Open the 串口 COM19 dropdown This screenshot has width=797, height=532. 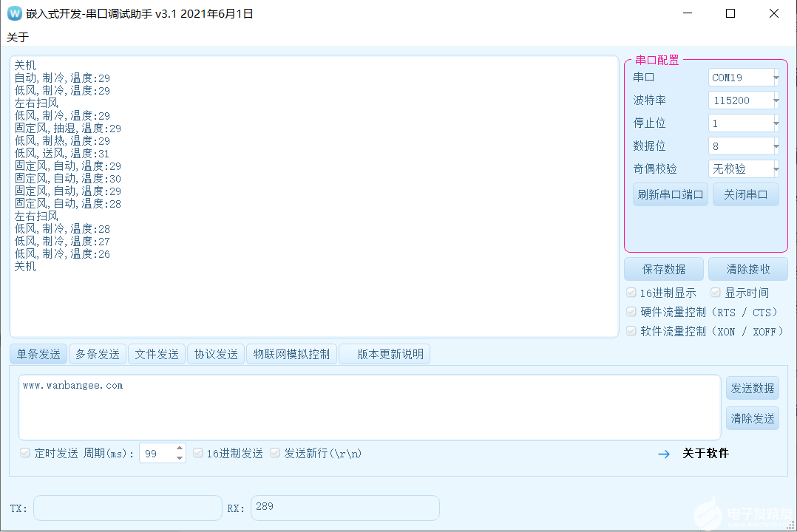point(743,78)
